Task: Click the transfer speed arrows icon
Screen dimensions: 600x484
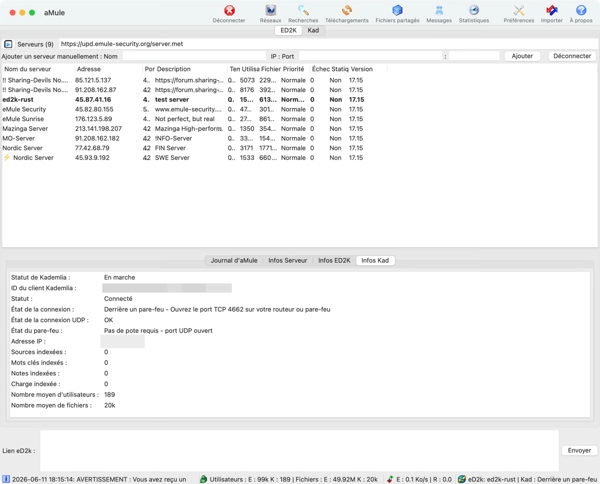Action: (x=390, y=479)
